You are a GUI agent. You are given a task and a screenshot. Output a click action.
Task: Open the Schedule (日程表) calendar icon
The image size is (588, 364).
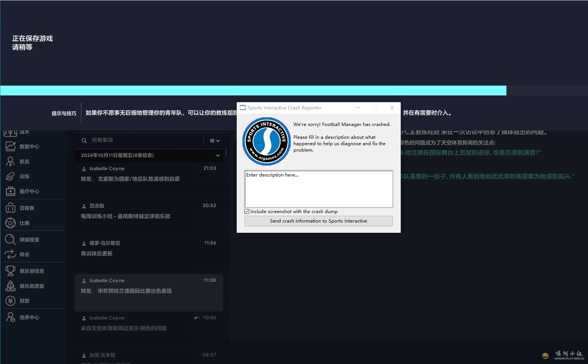coord(11,208)
